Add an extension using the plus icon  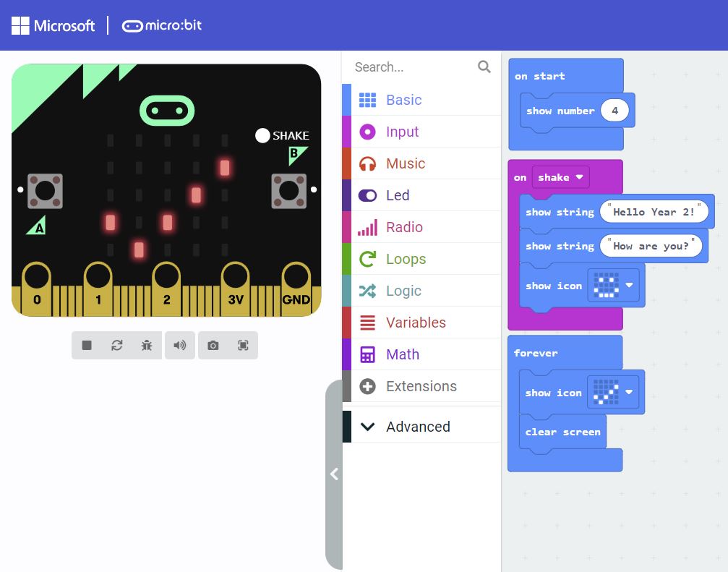pos(369,386)
